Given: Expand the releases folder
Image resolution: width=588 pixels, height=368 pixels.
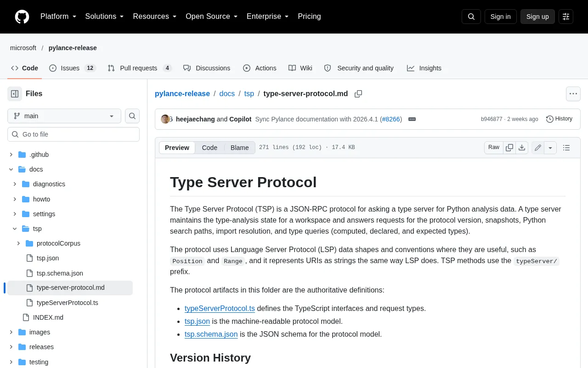Looking at the screenshot, I should click(x=11, y=347).
